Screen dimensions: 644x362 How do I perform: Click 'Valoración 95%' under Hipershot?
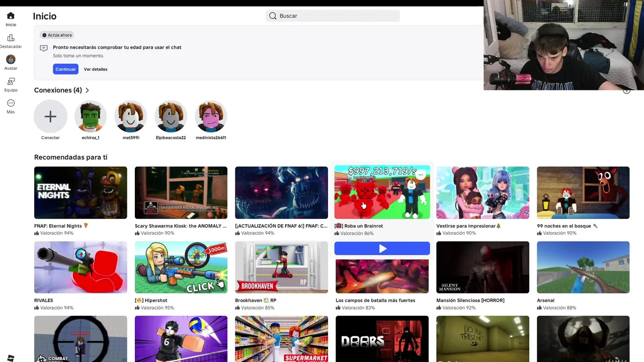coord(157,308)
